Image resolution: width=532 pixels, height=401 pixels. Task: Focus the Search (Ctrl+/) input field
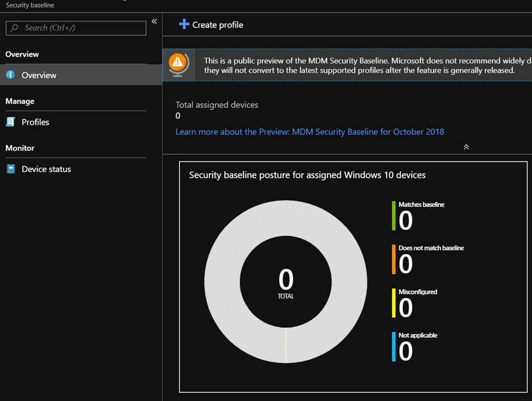[81, 28]
